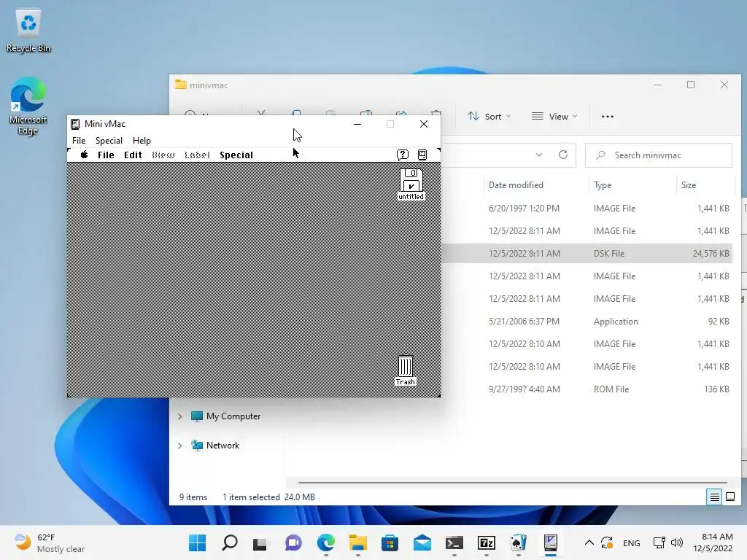Open taskbar Search

pos(230,542)
